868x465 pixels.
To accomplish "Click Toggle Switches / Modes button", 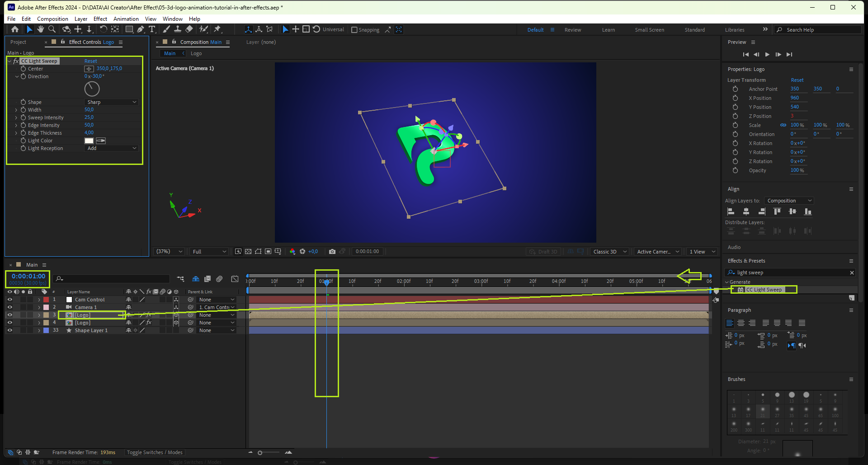I will coord(155,452).
